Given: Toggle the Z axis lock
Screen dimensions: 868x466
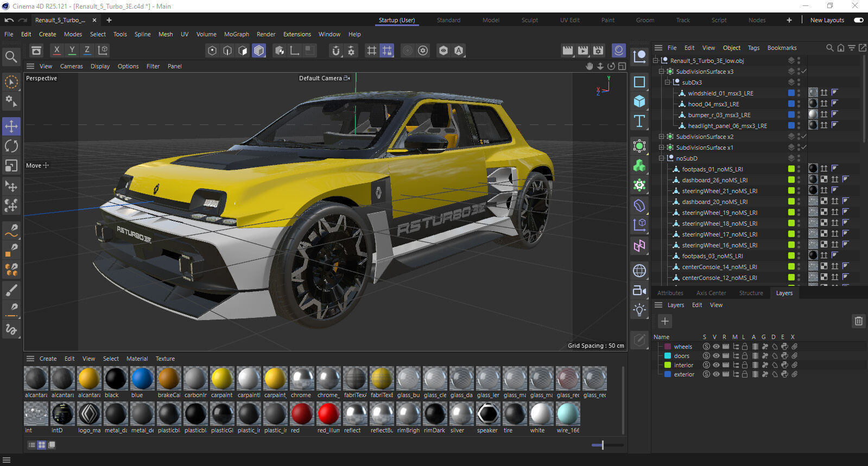Looking at the screenshot, I should point(87,50).
